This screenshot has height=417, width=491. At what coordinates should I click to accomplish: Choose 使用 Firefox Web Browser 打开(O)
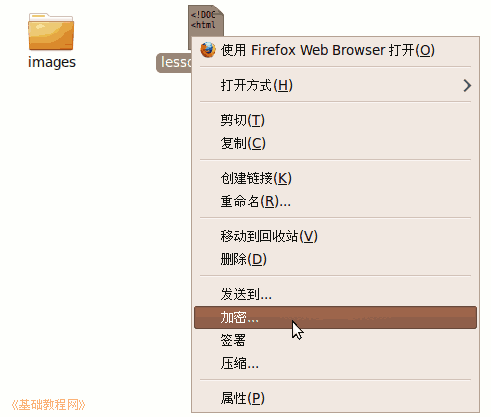coord(335,50)
